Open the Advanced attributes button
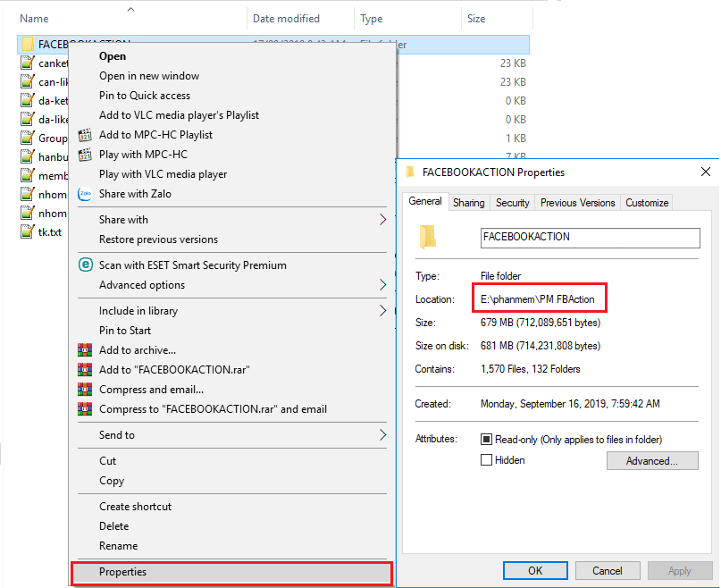721x588 pixels. [x=652, y=461]
